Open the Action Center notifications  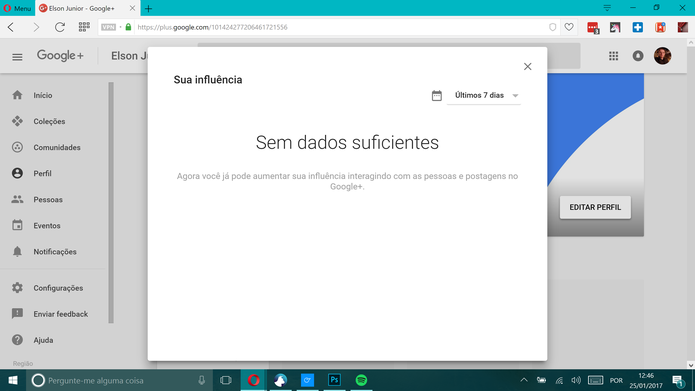(678, 381)
